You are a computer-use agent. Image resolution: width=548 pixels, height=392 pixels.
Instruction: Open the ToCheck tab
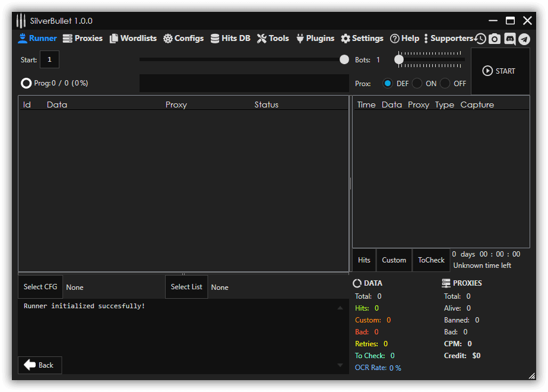(x=430, y=260)
